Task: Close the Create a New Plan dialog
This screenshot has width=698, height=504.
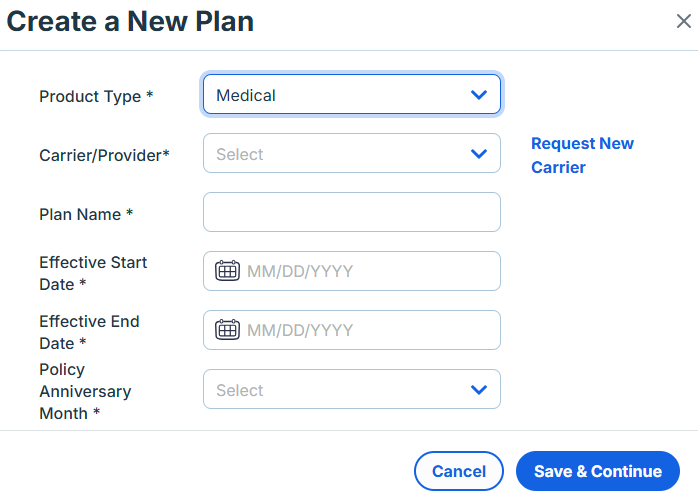Action: point(683,21)
